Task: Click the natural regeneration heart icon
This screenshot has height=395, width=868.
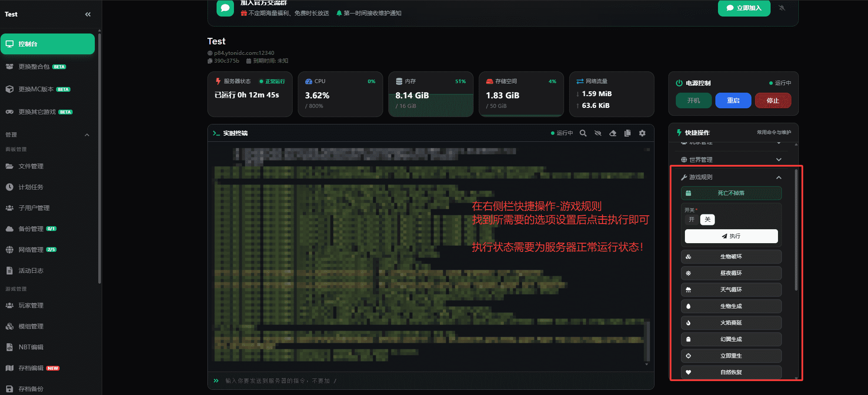Action: [688, 372]
